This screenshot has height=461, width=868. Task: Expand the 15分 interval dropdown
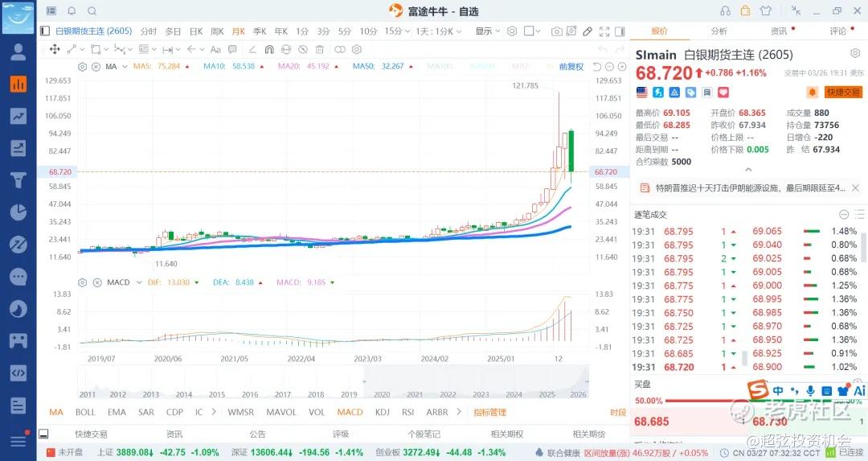pos(397,31)
